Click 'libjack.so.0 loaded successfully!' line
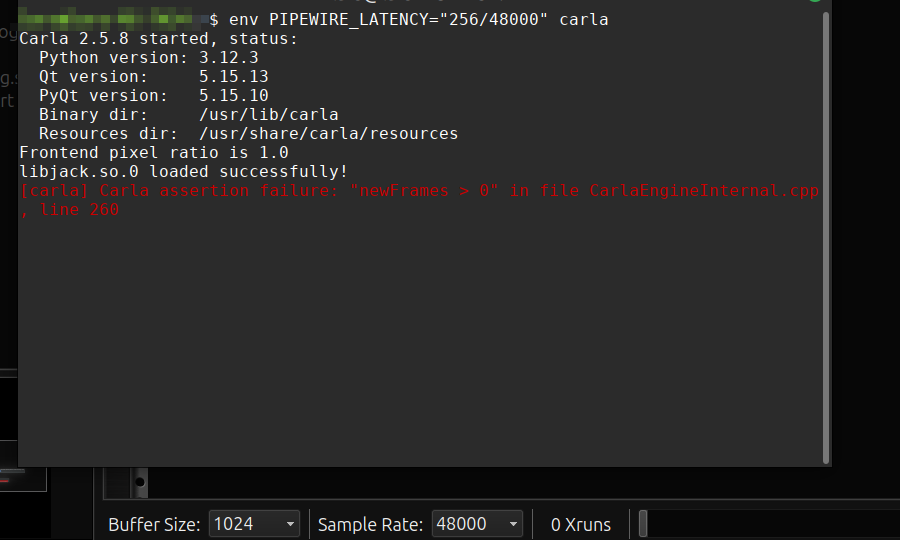The image size is (900, 540). (x=184, y=171)
